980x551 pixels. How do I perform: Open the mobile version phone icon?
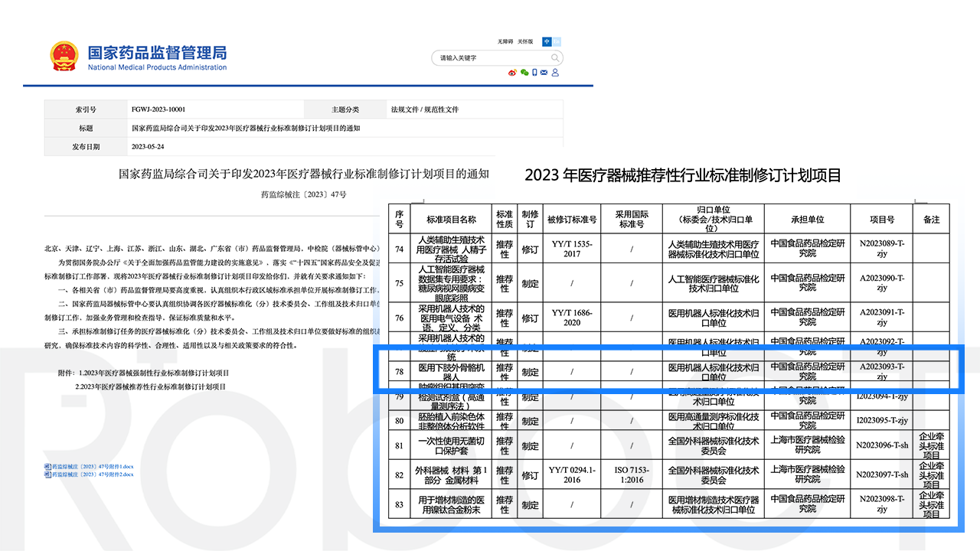[534, 72]
